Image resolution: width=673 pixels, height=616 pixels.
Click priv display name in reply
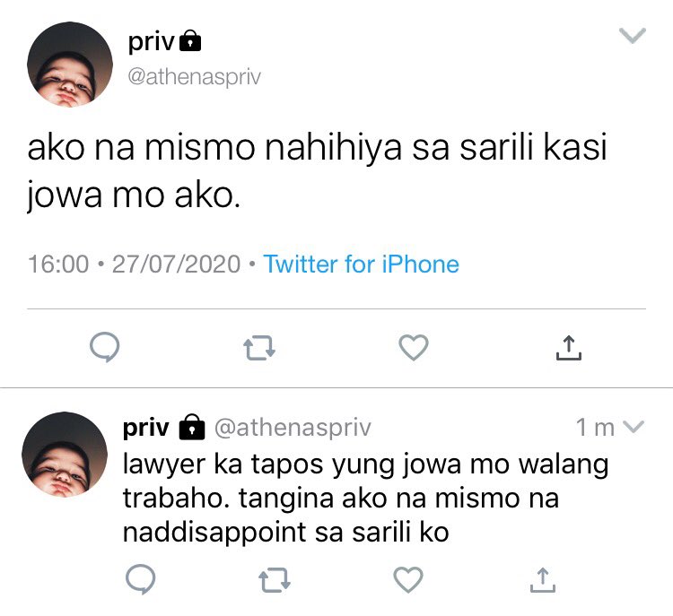[146, 428]
